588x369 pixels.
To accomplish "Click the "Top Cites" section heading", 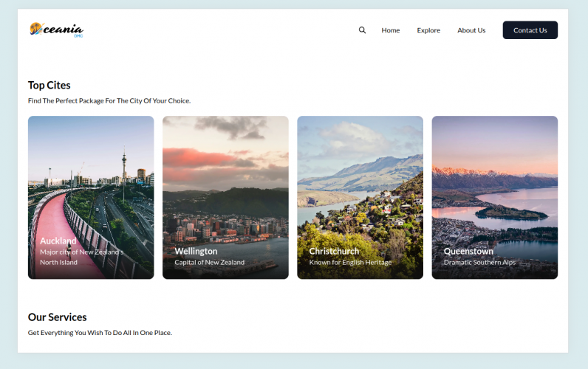I will pos(49,85).
